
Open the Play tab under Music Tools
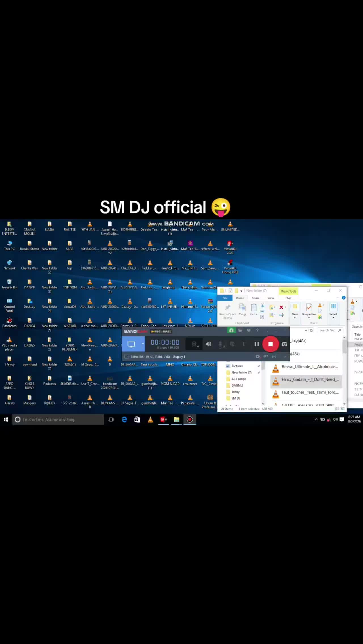click(x=288, y=298)
